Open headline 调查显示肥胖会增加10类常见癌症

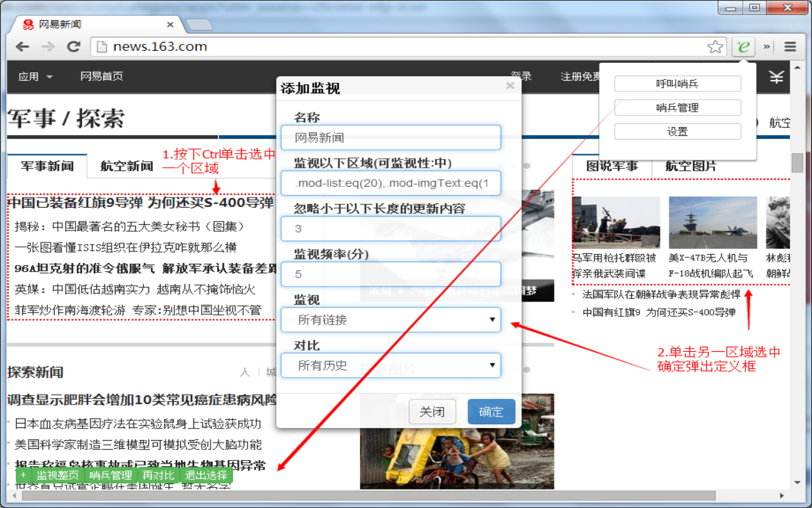click(x=142, y=400)
